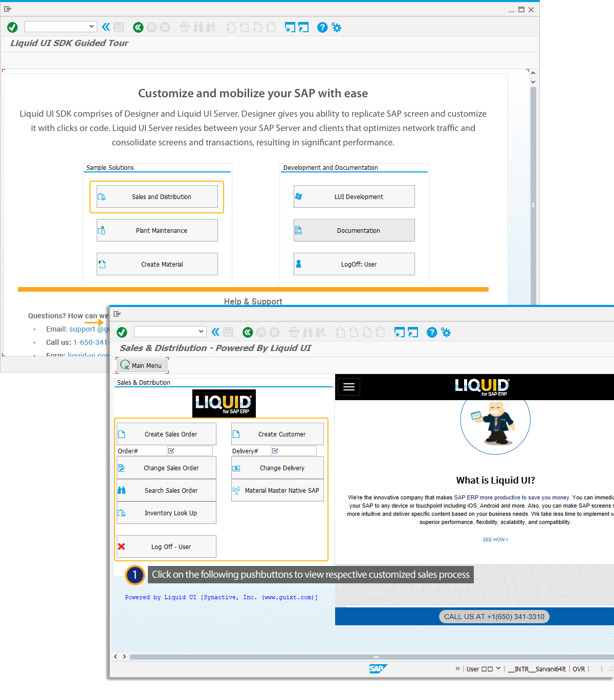Collapse command field chevron in Sales & Distribution window

click(215, 332)
